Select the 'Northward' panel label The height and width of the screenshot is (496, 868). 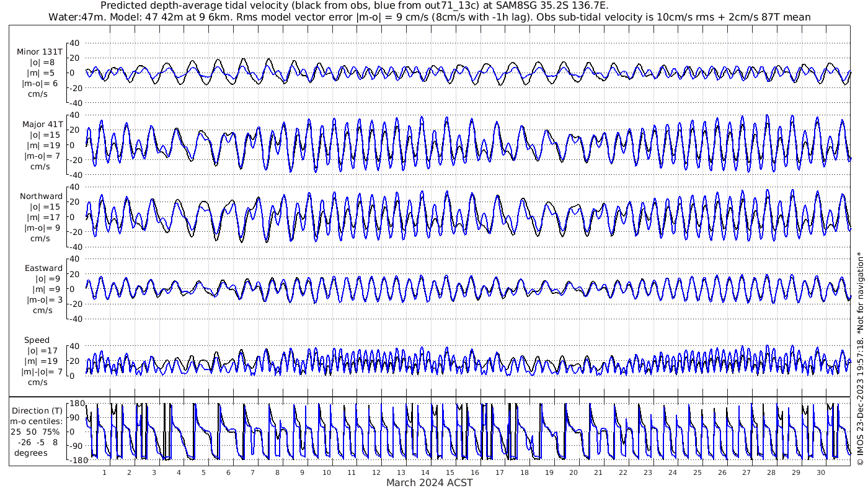pos(42,196)
